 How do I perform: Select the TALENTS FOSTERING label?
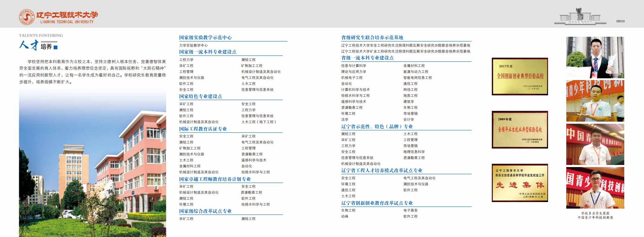coord(41,35)
